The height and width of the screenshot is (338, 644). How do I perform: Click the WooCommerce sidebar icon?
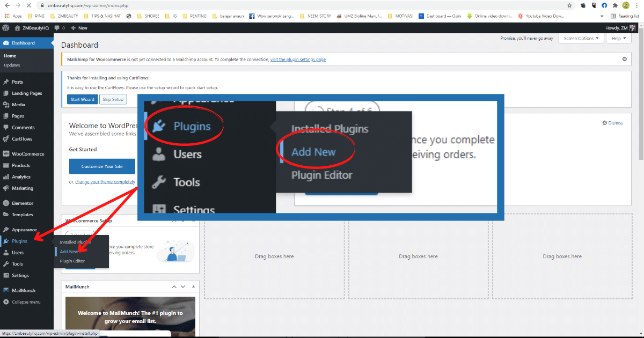[6, 154]
